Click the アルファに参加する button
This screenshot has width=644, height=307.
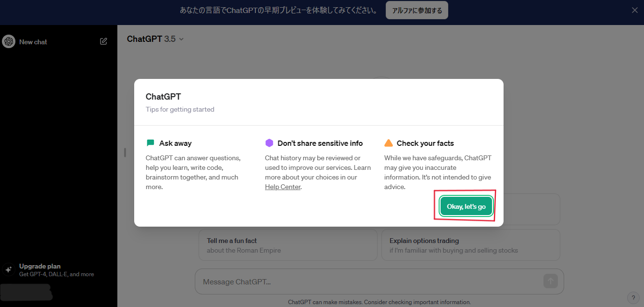(417, 10)
